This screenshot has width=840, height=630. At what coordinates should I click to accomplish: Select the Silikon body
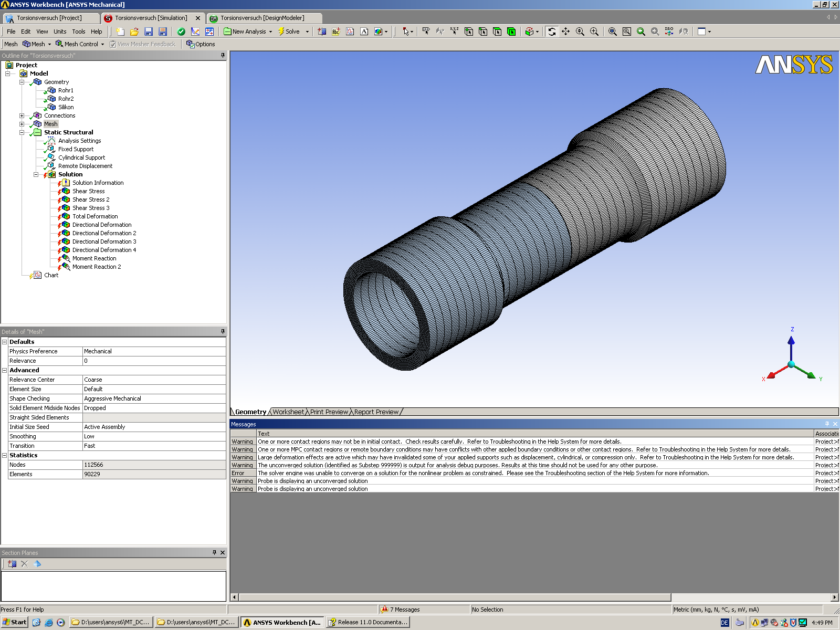tap(66, 107)
